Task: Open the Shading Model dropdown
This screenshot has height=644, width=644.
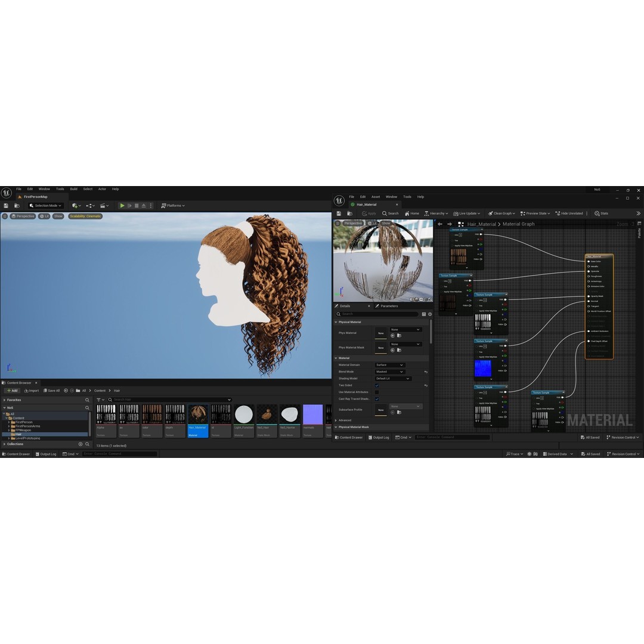Action: [392, 378]
